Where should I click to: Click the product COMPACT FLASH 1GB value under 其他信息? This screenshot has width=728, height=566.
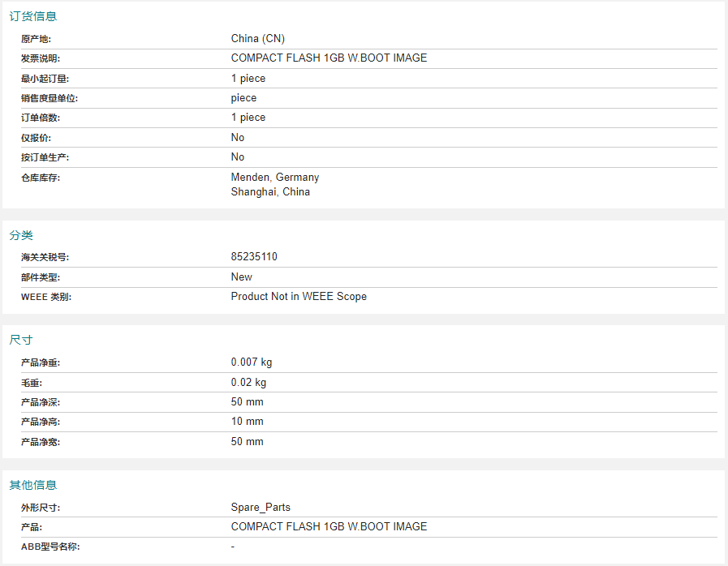(x=329, y=526)
